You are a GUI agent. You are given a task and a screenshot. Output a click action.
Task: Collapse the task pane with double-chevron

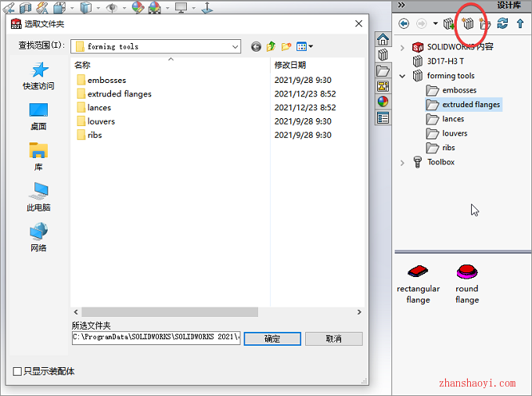tap(401, 5)
